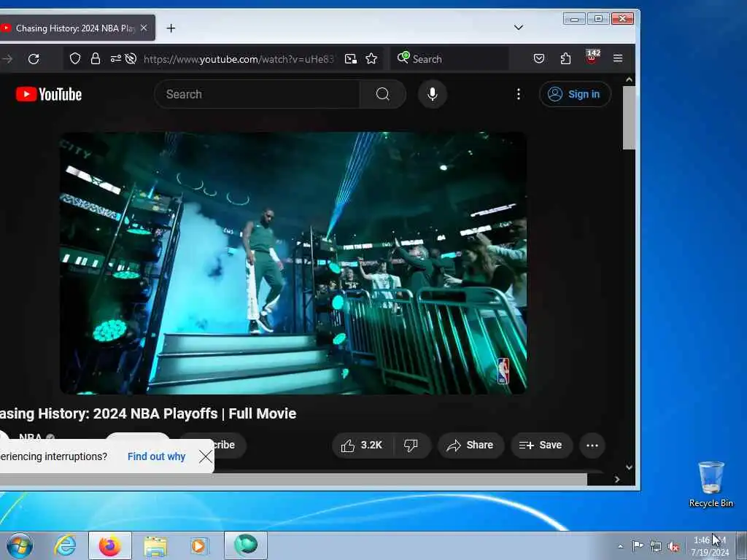Close the Chasing History YouTube tab
Image resolution: width=747 pixels, height=560 pixels.
tap(144, 28)
